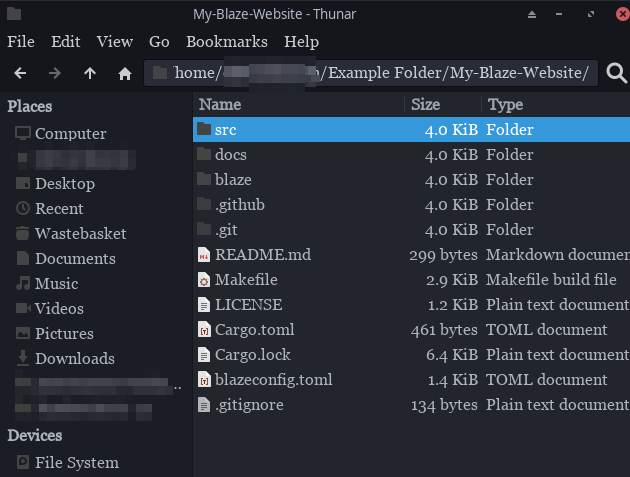Click the Forward navigation arrow
630x477 pixels.
55,74
